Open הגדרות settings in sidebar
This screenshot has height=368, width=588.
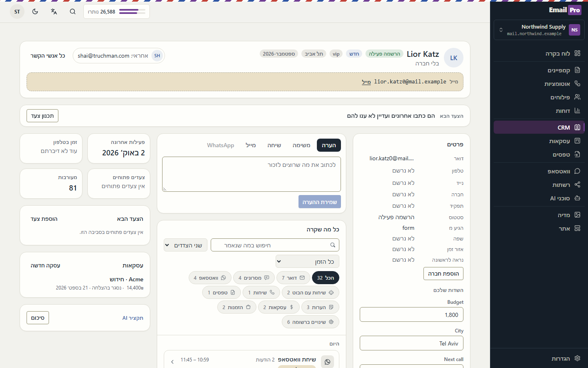coord(539,359)
